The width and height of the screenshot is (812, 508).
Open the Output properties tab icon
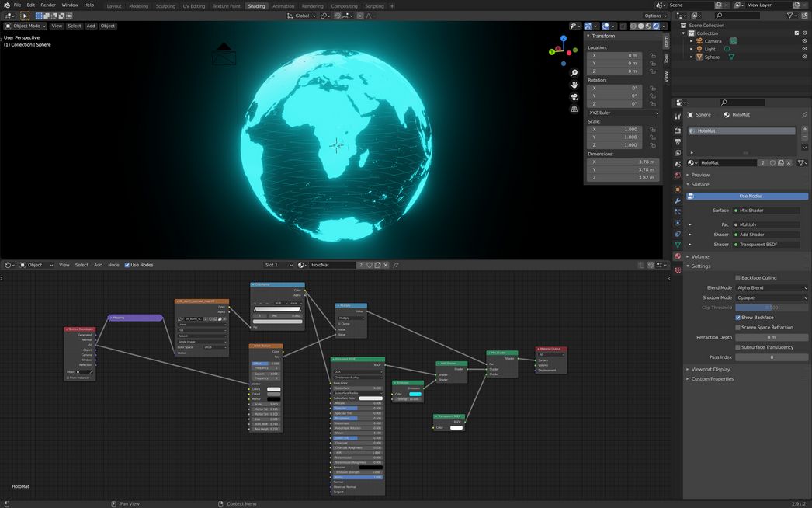pyautogui.click(x=678, y=141)
